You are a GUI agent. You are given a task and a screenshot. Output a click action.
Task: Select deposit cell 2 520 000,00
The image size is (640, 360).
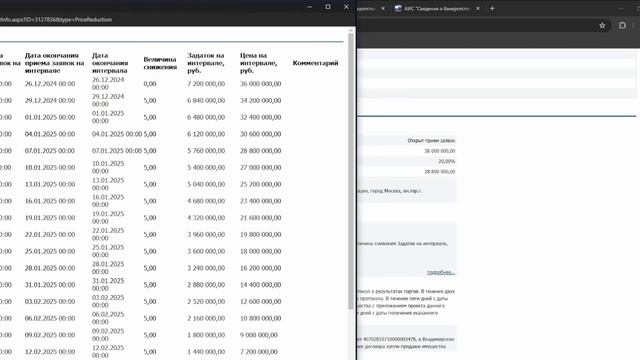206,301
